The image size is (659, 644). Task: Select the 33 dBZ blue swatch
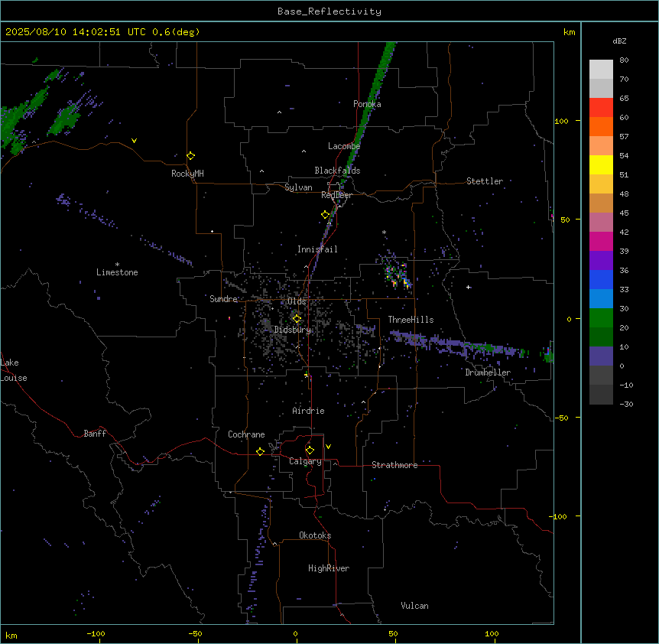[601, 279]
